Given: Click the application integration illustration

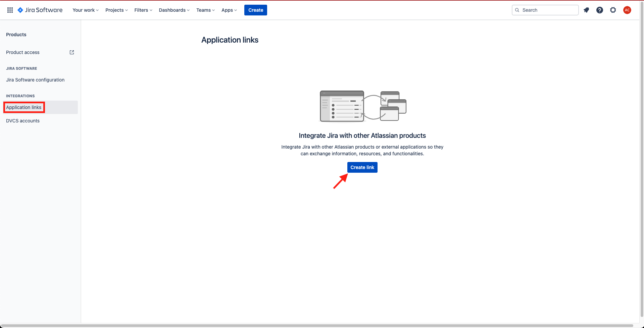Looking at the screenshot, I should pos(362,106).
